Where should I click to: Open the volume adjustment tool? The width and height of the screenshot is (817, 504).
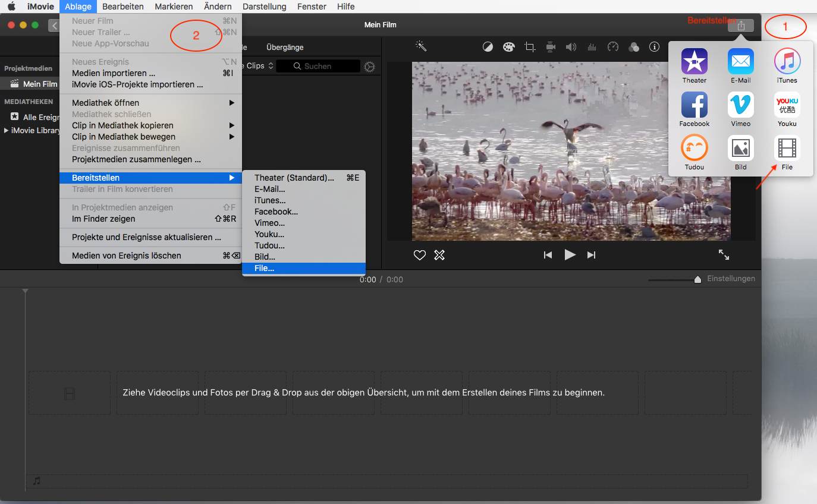tap(571, 47)
